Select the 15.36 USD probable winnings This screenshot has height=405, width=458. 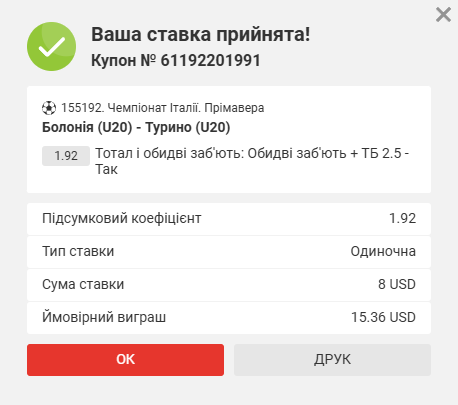tap(383, 317)
